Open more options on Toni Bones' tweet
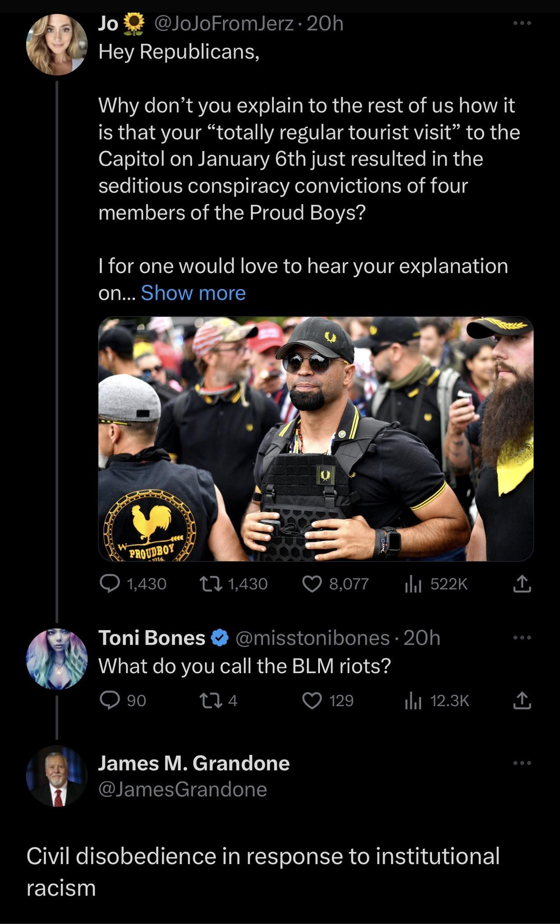The height and width of the screenshot is (924, 560). click(x=522, y=638)
